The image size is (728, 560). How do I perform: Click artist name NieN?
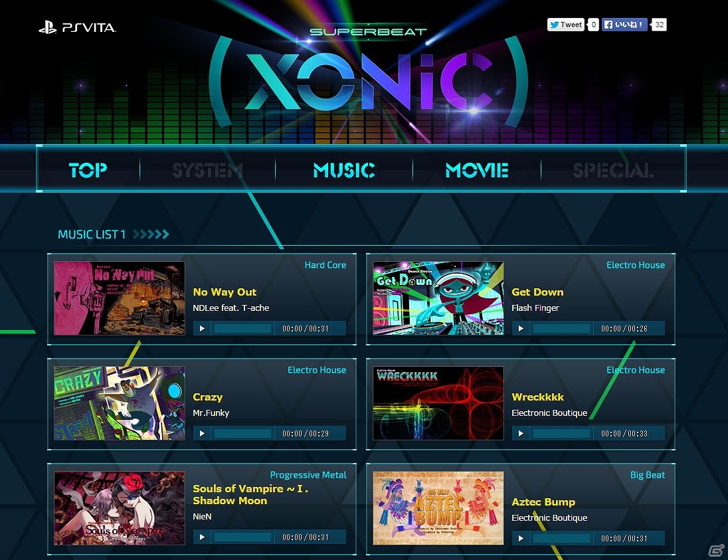202,516
